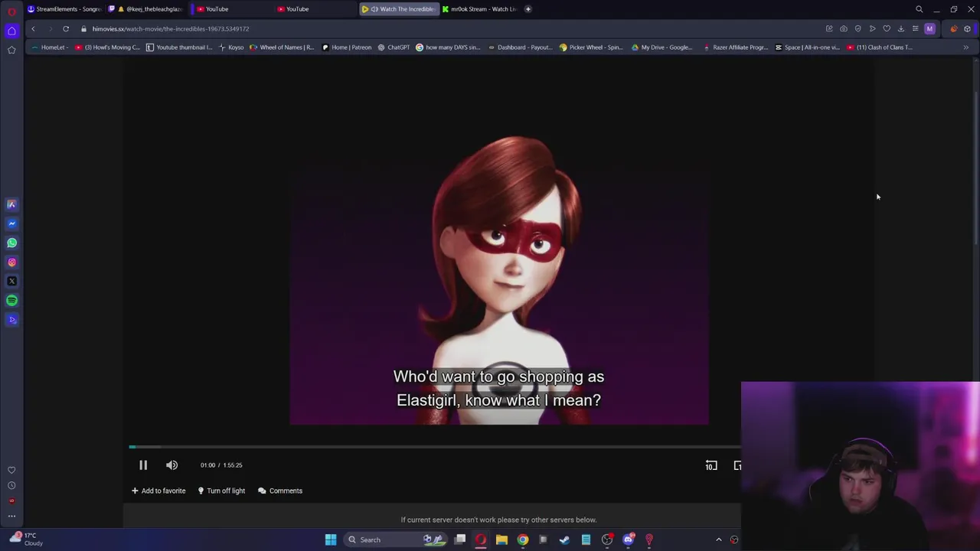Screen dimensions: 980x551
Task: Add this movie to favorites
Action: pyautogui.click(x=158, y=491)
